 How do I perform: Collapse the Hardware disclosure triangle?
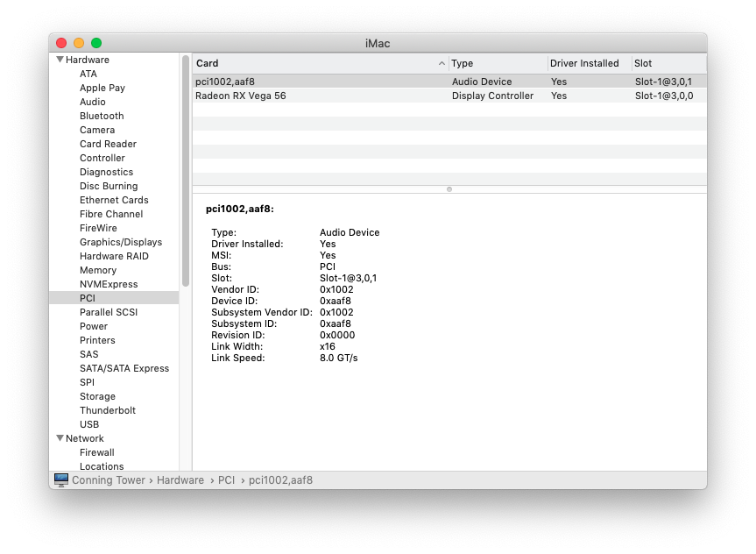point(60,60)
